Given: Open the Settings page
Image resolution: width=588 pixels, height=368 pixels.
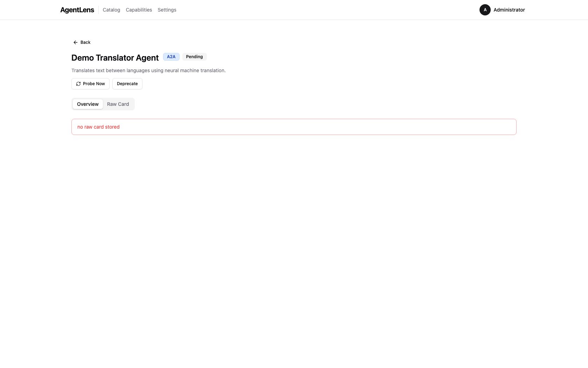Looking at the screenshot, I should pyautogui.click(x=167, y=10).
